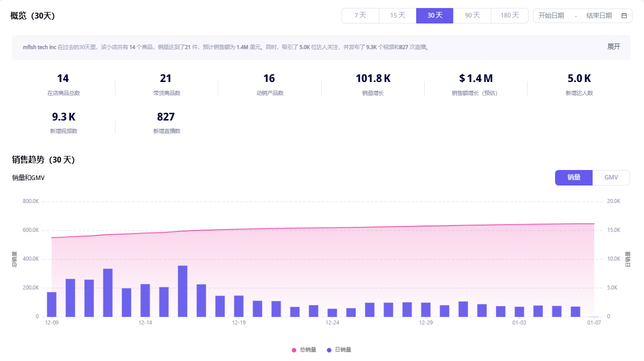Open the calendar icon in date picker
The image size is (644, 361).
click(624, 15)
